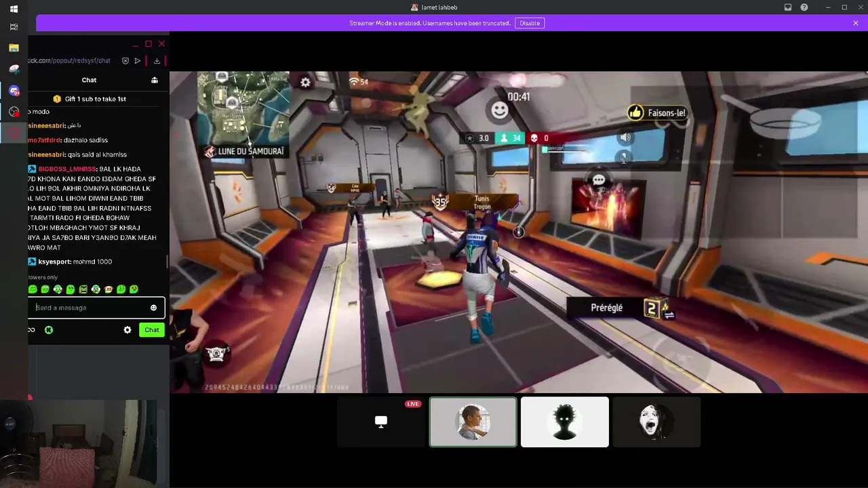Open File Explorer from the taskbar
Image resolution: width=868 pixels, height=488 pixels.
click(x=14, y=48)
